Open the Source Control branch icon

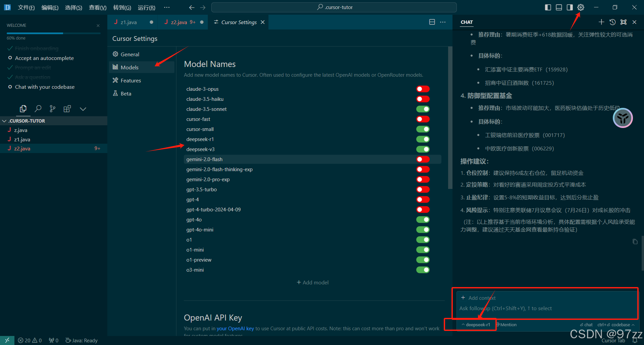pos(53,109)
